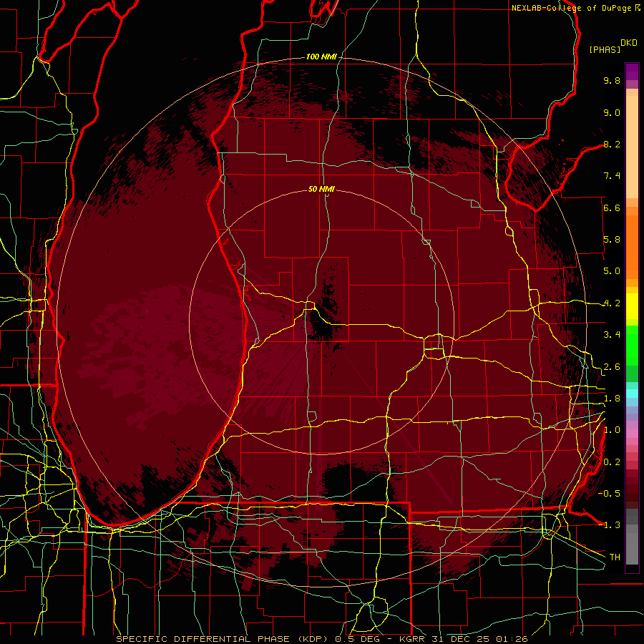The height and width of the screenshot is (644, 644).
Task: Click the 7.4 value on the color scale
Action: click(x=612, y=176)
